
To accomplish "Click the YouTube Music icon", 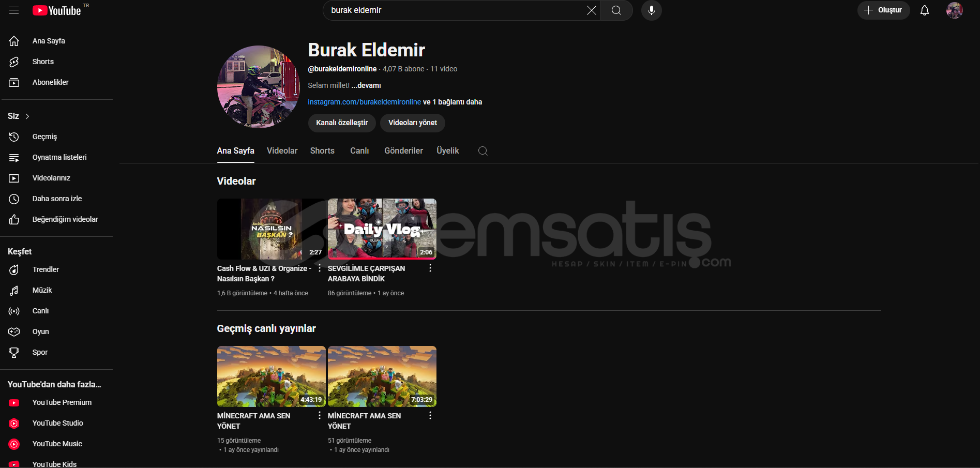I will click(14, 444).
